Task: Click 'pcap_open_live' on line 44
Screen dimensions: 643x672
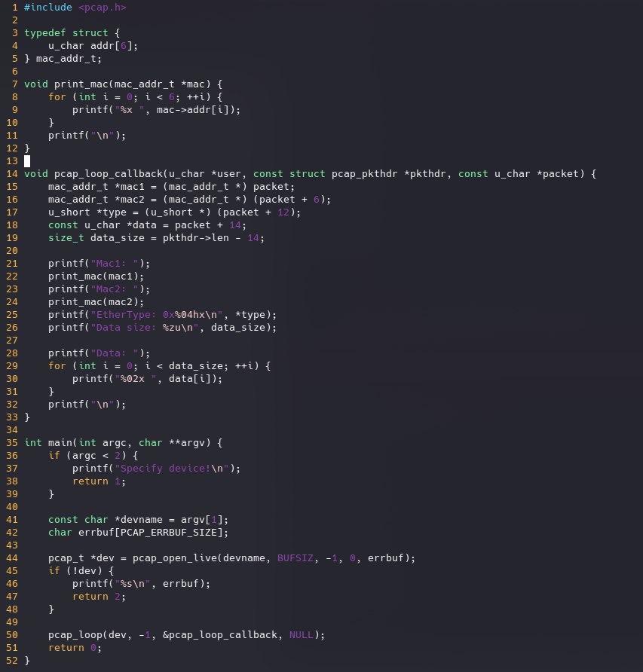Action: pyautogui.click(x=175, y=558)
